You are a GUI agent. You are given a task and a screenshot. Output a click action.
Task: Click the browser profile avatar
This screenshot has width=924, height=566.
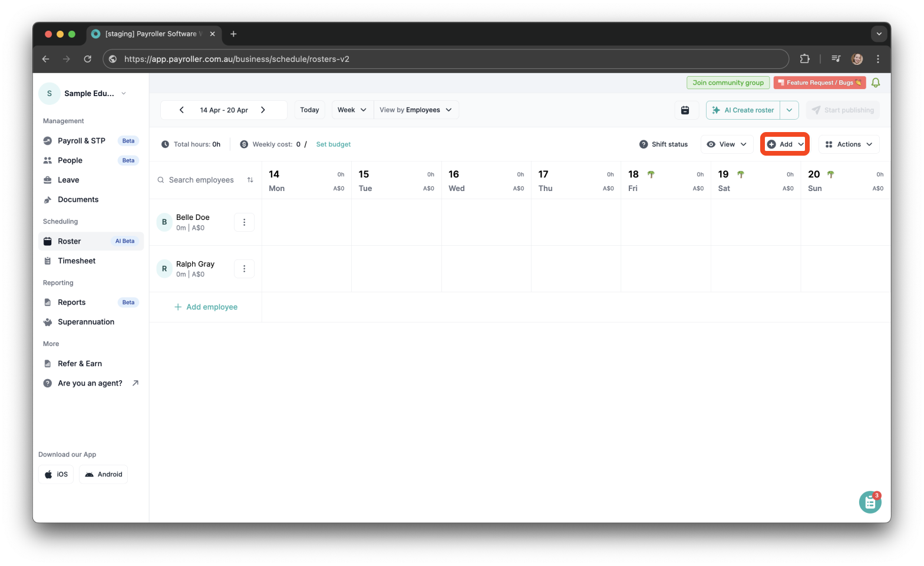coord(857,59)
